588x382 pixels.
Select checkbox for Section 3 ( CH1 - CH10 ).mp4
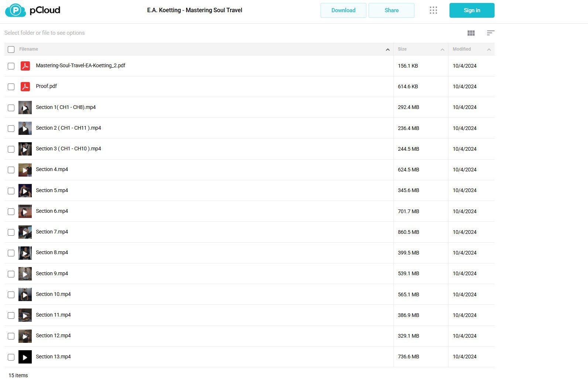tap(11, 149)
